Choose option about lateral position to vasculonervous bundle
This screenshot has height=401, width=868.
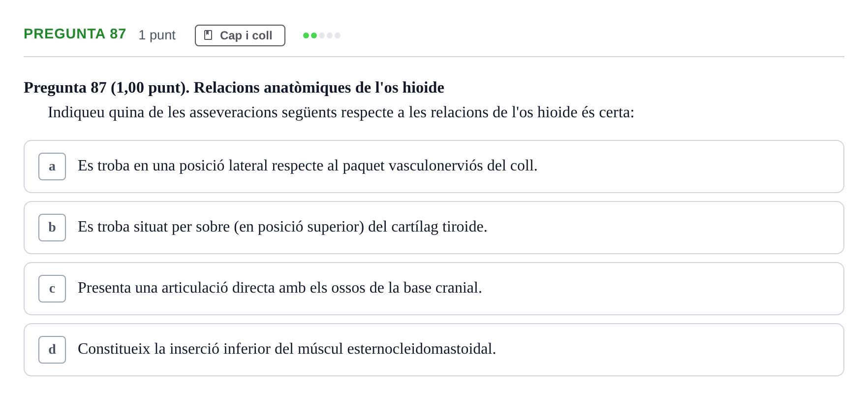tap(434, 167)
